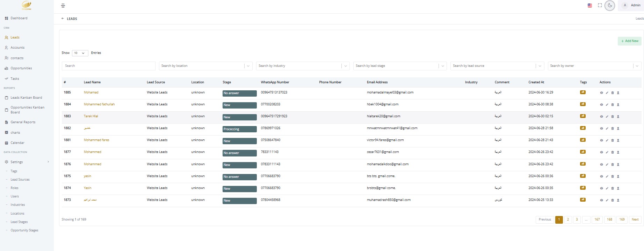The width and height of the screenshot is (644, 251).
Task: Delete lead 1875 with trash icon
Action: (613, 176)
